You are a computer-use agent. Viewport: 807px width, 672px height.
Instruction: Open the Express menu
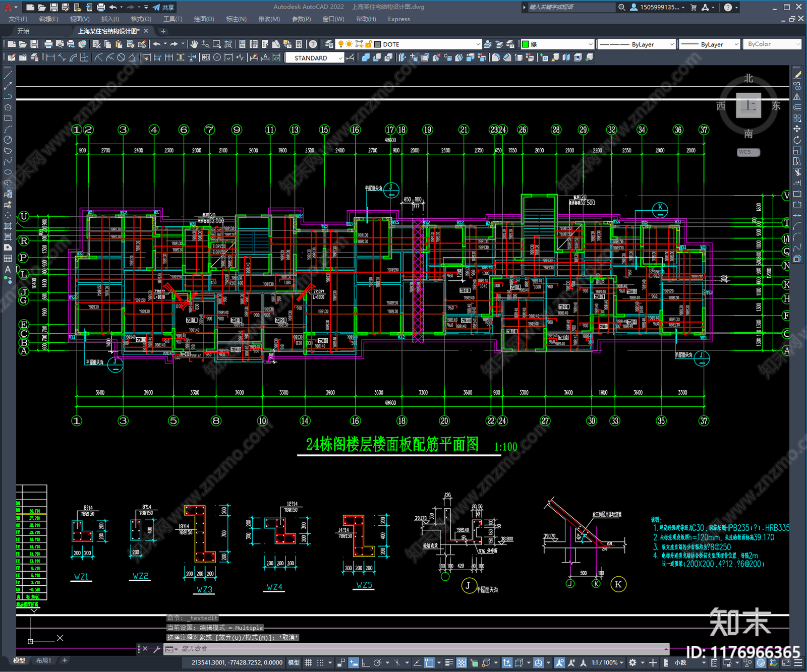coord(399,19)
